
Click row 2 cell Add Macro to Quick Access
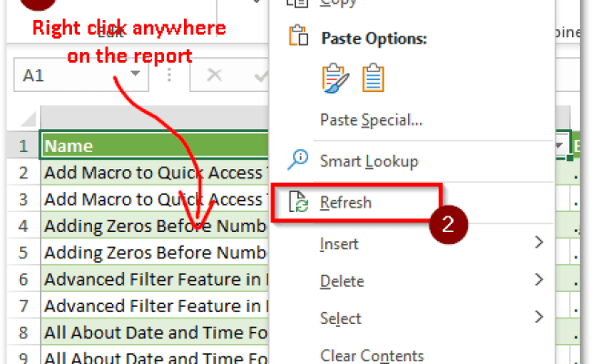pyautogui.click(x=155, y=173)
